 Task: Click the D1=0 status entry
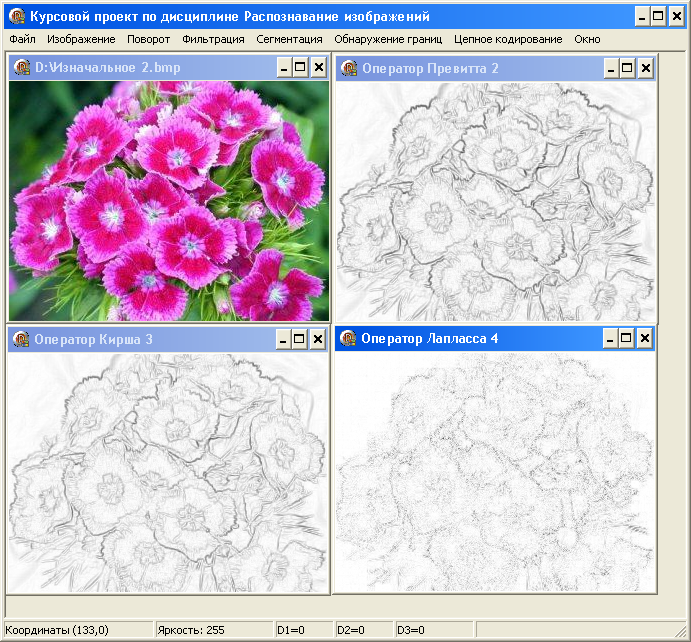[290, 630]
